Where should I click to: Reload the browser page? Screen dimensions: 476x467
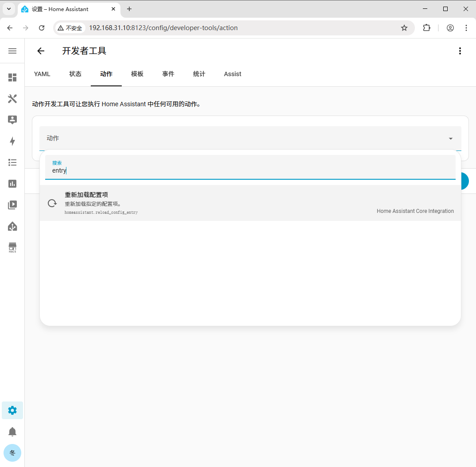point(42,28)
